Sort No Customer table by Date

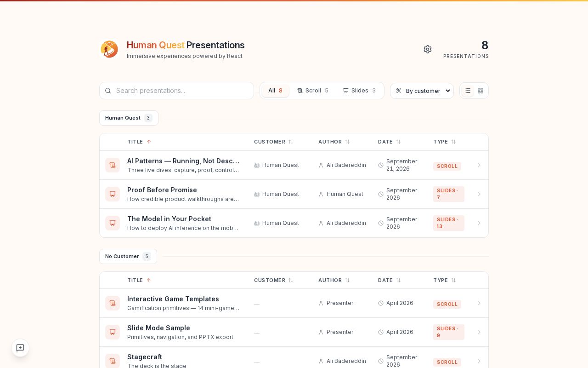point(389,280)
